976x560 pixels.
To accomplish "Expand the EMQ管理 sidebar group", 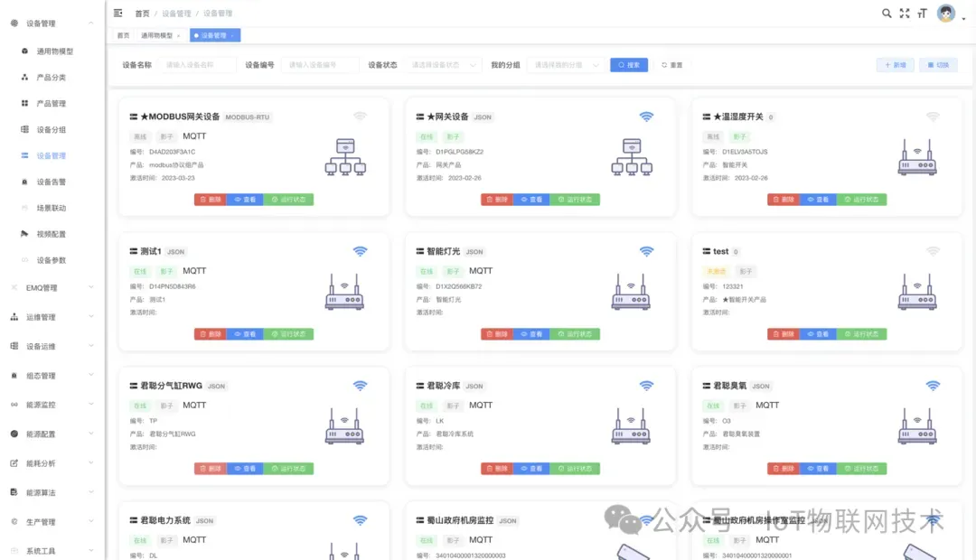I will click(52, 287).
